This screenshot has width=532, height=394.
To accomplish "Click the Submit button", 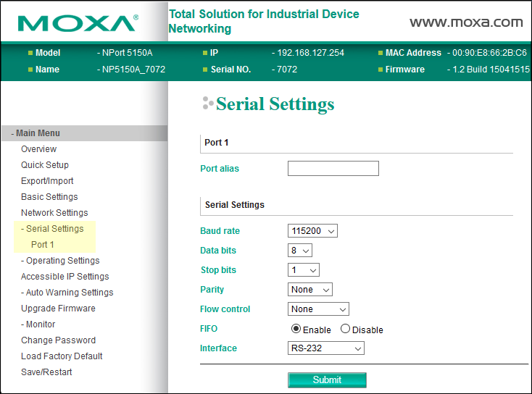I will (x=327, y=380).
